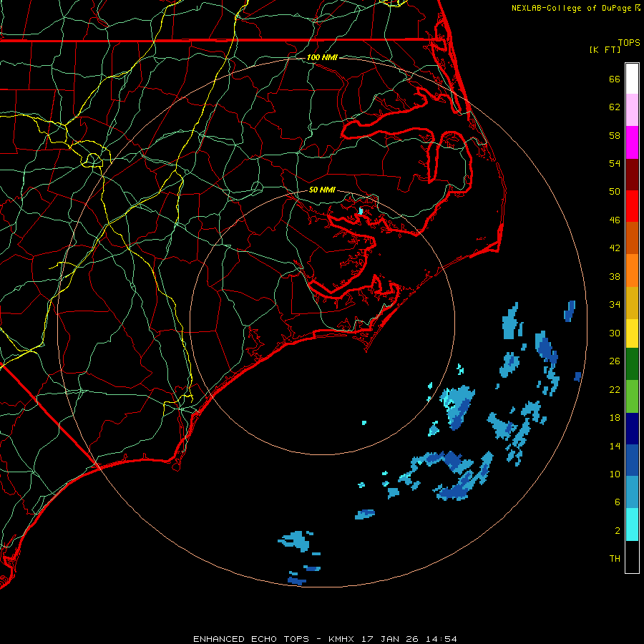Image resolution: width=644 pixels, height=644 pixels.
Task: Click the cyan 6 K FT legend swatch
Action: (632, 525)
